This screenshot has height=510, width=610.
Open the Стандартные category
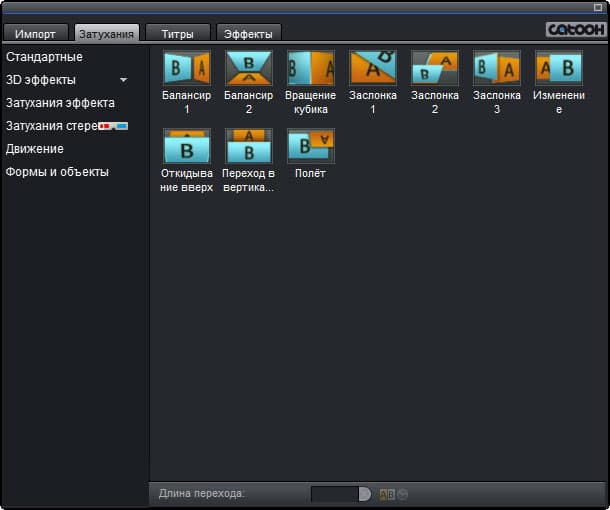44,57
